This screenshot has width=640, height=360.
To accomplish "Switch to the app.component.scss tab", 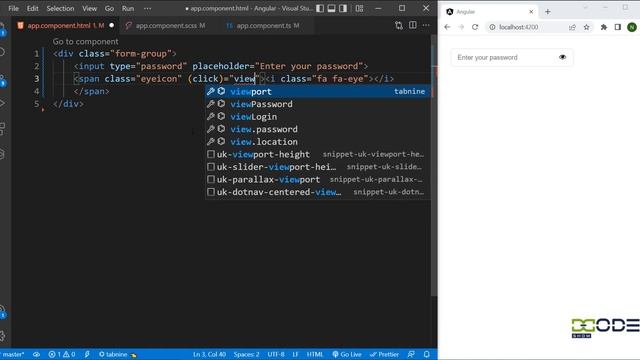I will tap(170, 25).
